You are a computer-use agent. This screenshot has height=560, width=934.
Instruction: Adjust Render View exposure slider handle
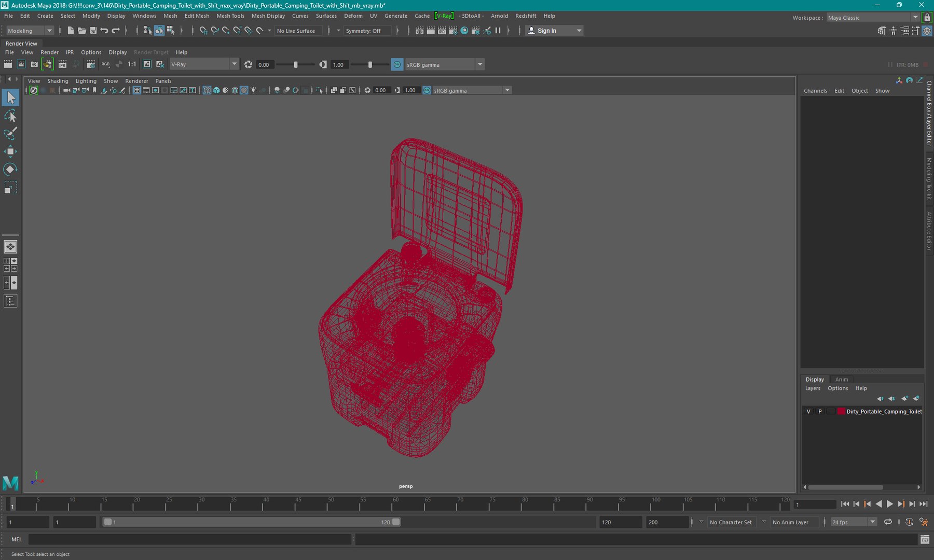tap(296, 65)
